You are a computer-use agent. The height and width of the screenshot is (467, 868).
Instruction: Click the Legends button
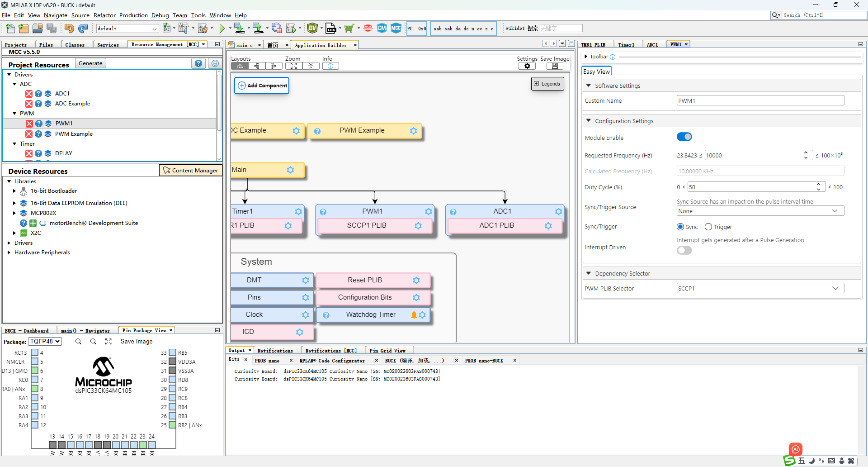547,84
